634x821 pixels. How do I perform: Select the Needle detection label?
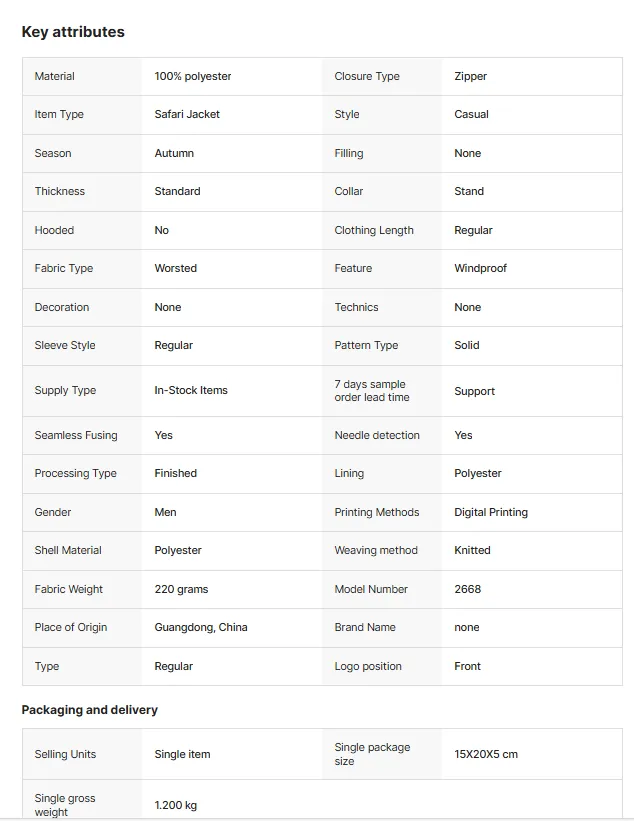377,435
